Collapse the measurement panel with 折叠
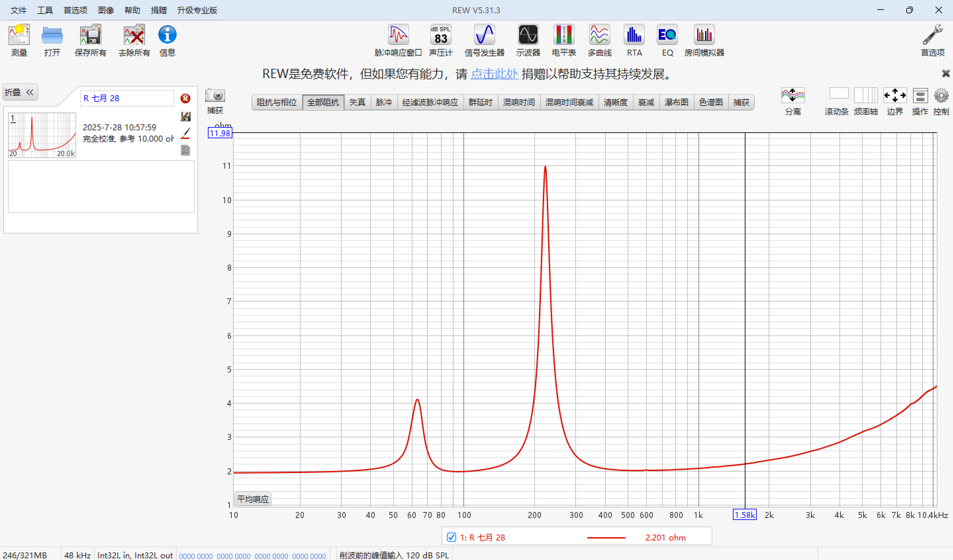The image size is (953, 560). (x=21, y=92)
